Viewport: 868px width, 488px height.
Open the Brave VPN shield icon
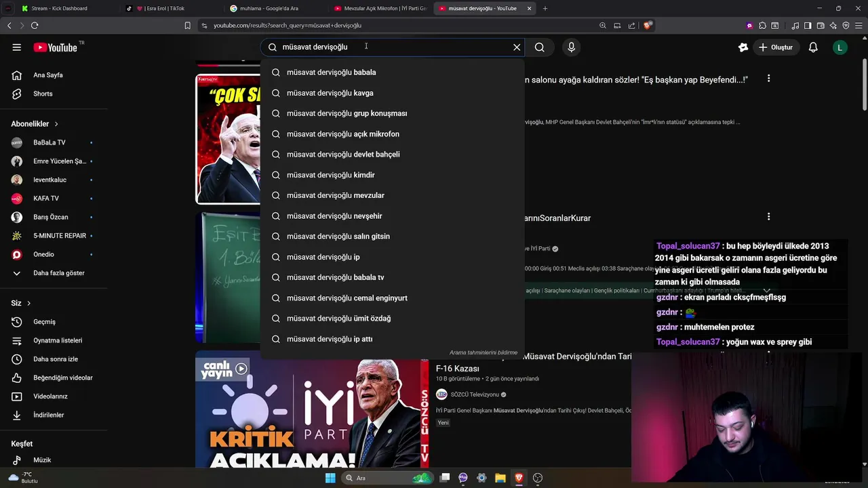tap(846, 26)
